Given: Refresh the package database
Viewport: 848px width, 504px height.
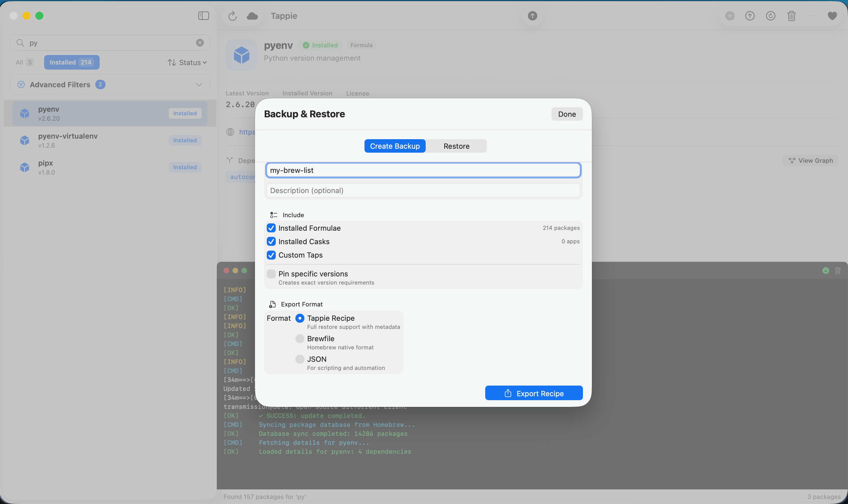Looking at the screenshot, I should click(232, 16).
